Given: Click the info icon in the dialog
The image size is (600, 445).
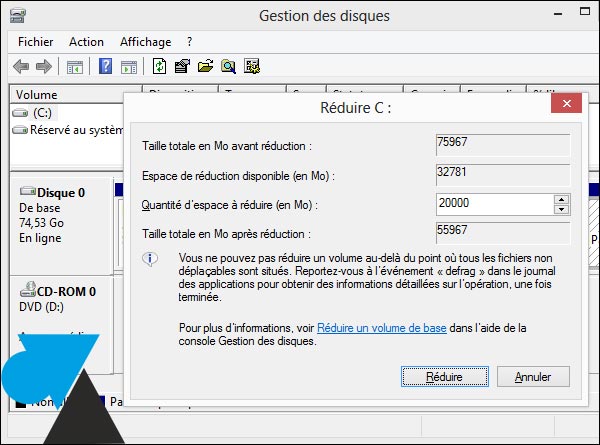Looking at the screenshot, I should (x=150, y=259).
